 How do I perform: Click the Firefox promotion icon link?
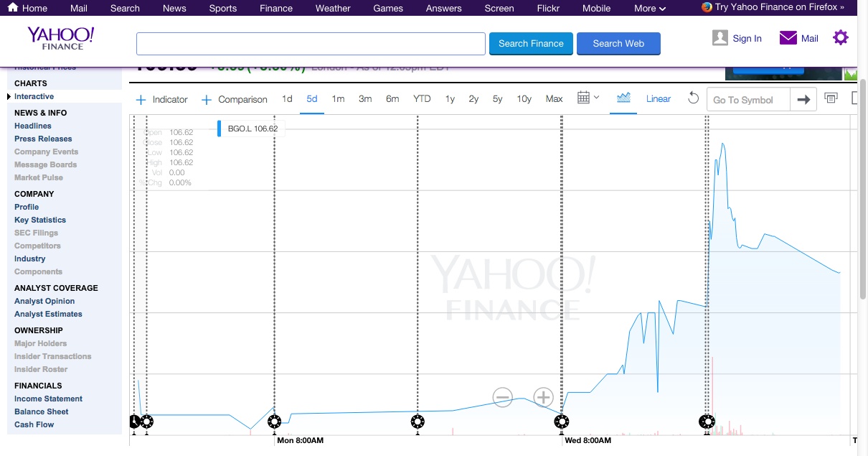(707, 7)
